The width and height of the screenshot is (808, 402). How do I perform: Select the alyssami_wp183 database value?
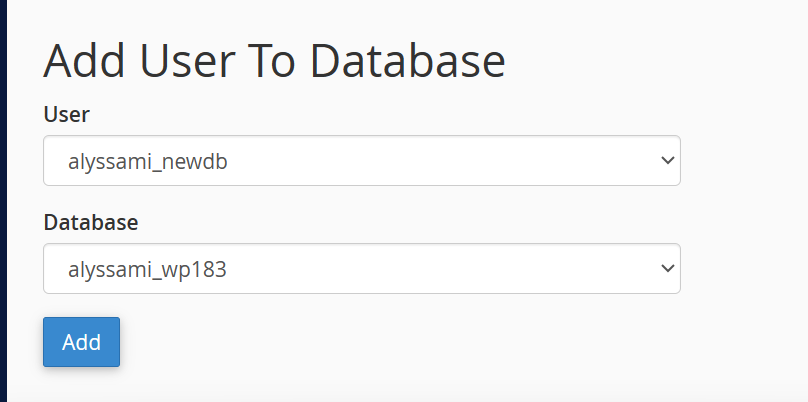click(x=147, y=269)
